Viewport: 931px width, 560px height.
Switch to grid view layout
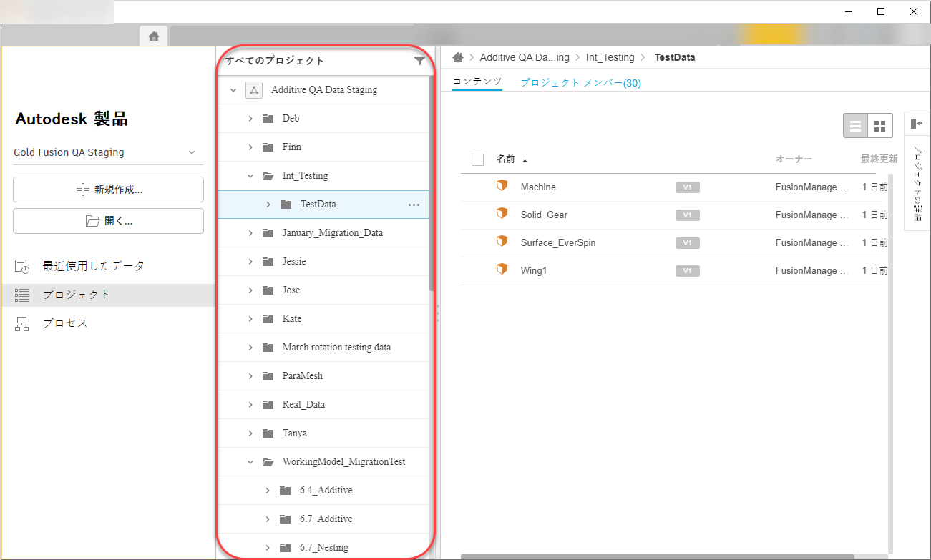(x=880, y=126)
